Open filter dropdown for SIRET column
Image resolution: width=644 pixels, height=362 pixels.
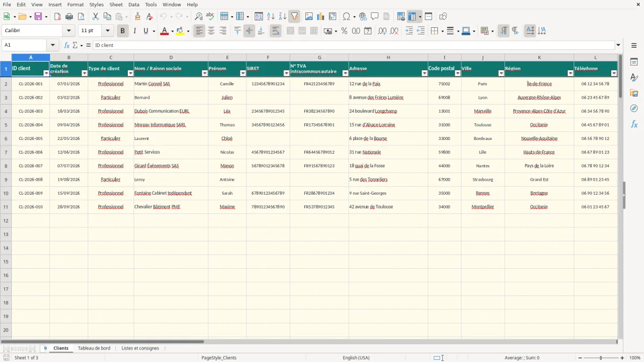(x=286, y=73)
